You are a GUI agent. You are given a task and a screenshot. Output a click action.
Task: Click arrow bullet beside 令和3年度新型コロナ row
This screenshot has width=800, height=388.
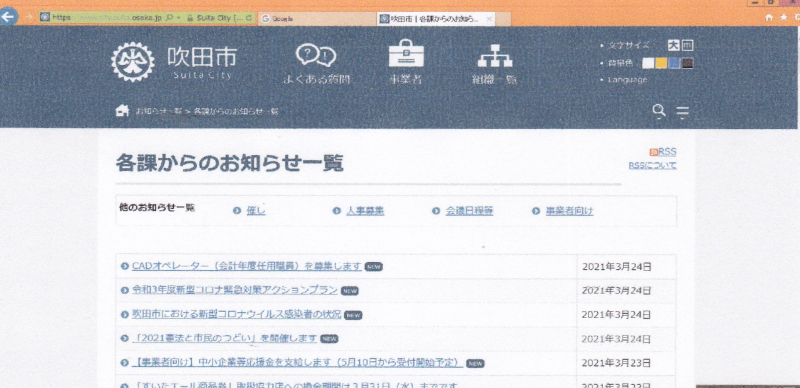tap(124, 290)
